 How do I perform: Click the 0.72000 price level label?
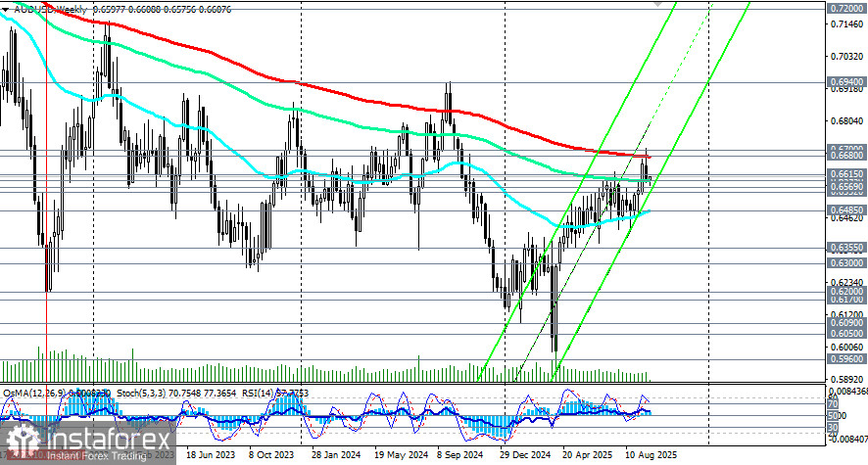pyautogui.click(x=846, y=9)
